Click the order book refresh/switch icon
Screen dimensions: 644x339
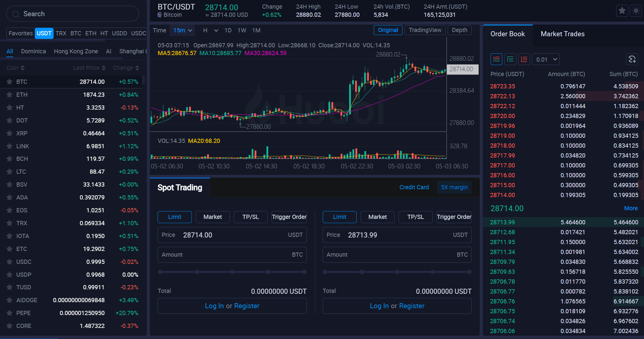[632, 59]
